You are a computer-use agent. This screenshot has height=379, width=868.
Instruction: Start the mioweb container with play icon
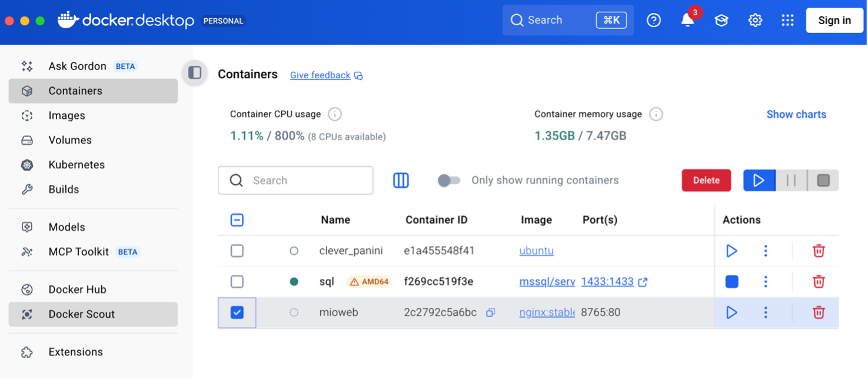tap(731, 312)
